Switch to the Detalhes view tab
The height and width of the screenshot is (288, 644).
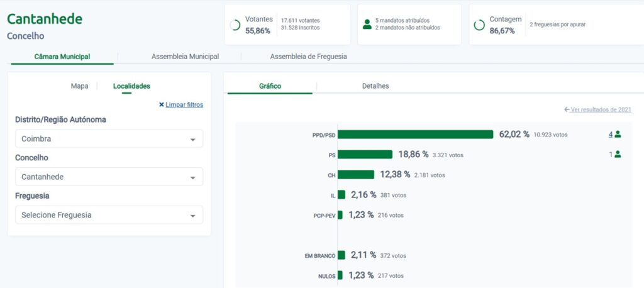click(375, 86)
